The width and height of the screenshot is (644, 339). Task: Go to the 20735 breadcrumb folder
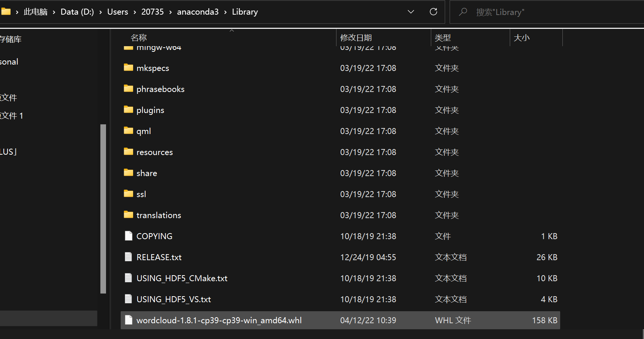(152, 12)
